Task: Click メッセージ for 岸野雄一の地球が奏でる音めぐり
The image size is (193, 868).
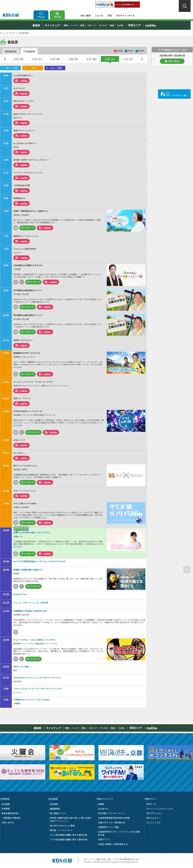Action: 33,586
